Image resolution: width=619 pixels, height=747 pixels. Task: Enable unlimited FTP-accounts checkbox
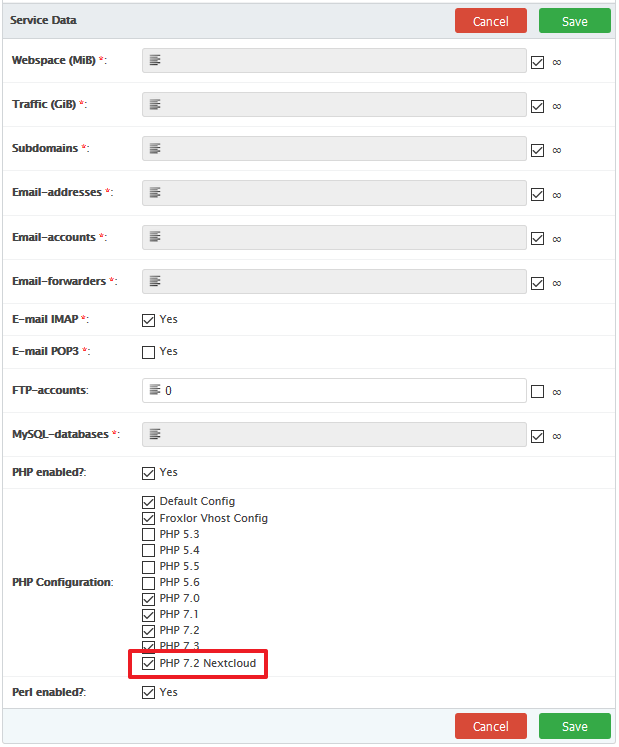[x=538, y=391]
